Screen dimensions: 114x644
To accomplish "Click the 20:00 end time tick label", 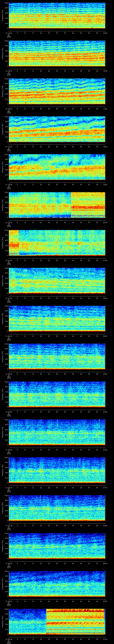I will [x=105, y=223].
